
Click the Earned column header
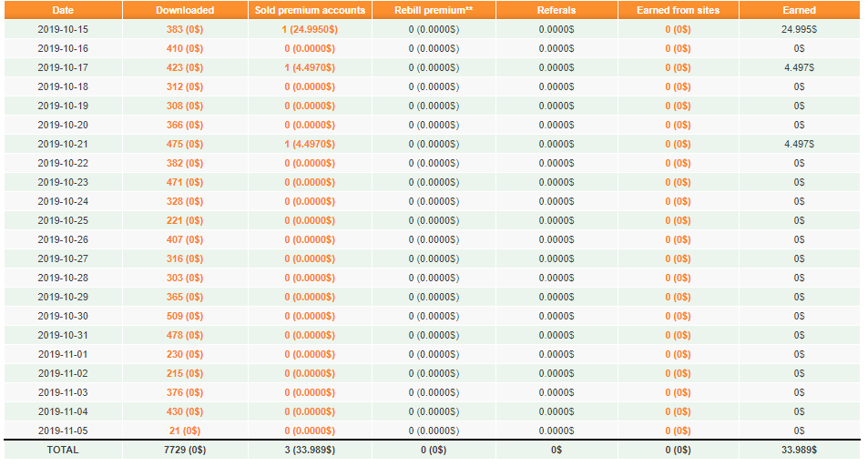point(800,10)
